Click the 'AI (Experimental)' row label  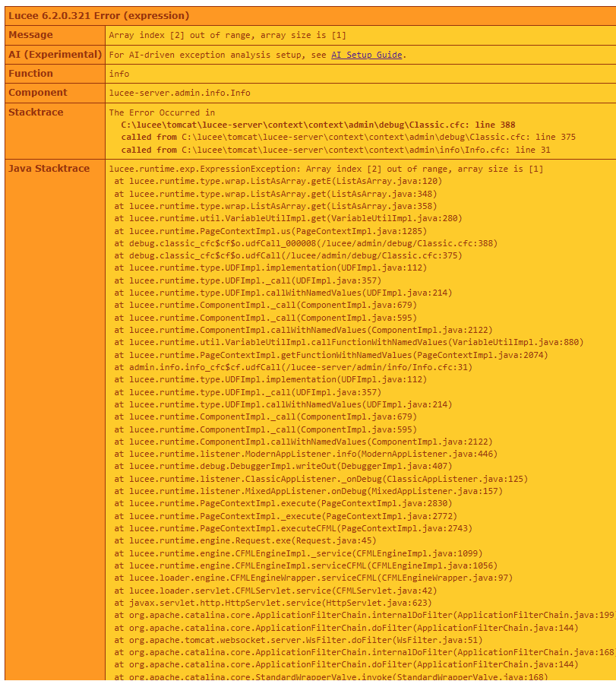[55, 54]
